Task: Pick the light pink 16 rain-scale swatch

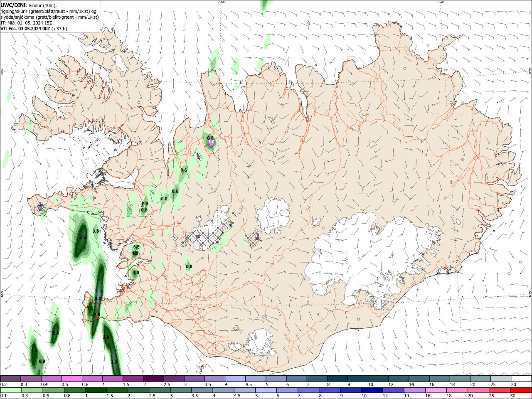Action: [435, 390]
